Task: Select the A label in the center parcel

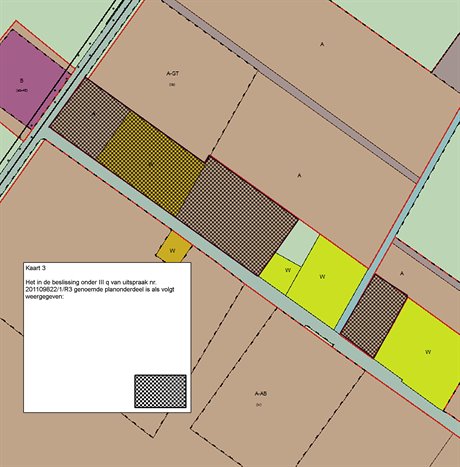Action: point(299,175)
